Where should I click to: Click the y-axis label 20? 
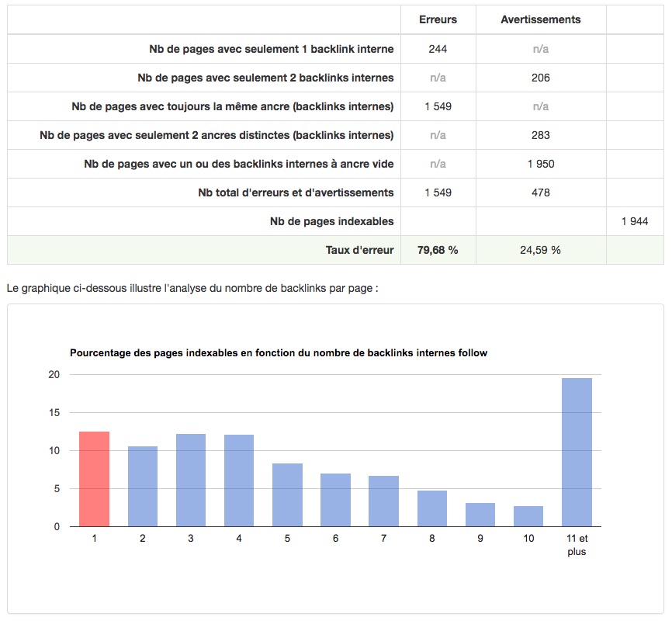[x=54, y=374]
